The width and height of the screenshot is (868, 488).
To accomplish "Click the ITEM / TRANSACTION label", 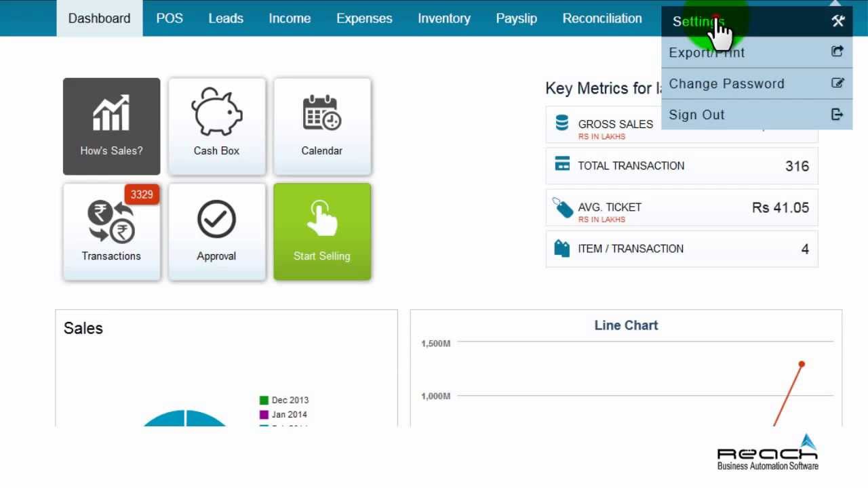I will (631, 248).
